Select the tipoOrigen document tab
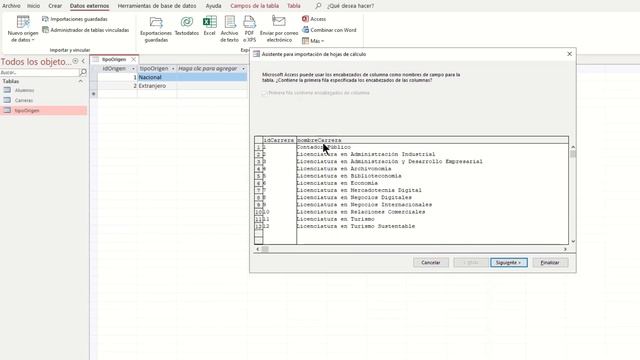Screen dimensions: 640x360 pyautogui.click(x=114, y=59)
